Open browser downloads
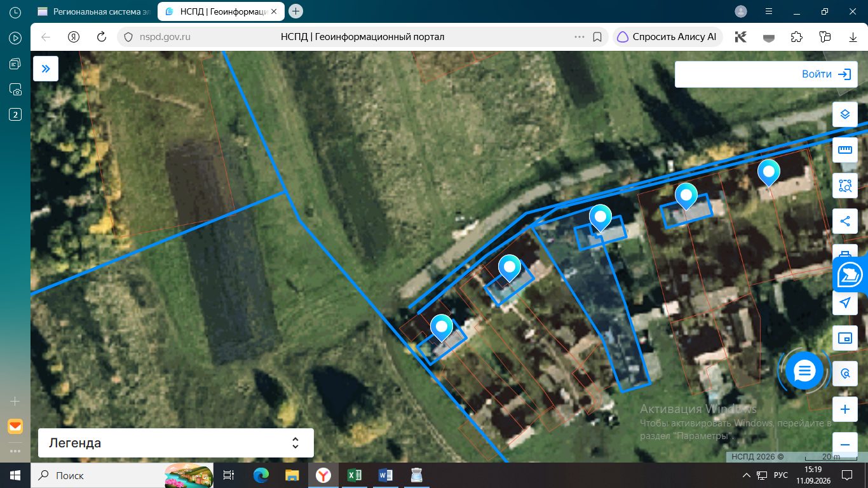The image size is (868, 488). [x=853, y=37]
